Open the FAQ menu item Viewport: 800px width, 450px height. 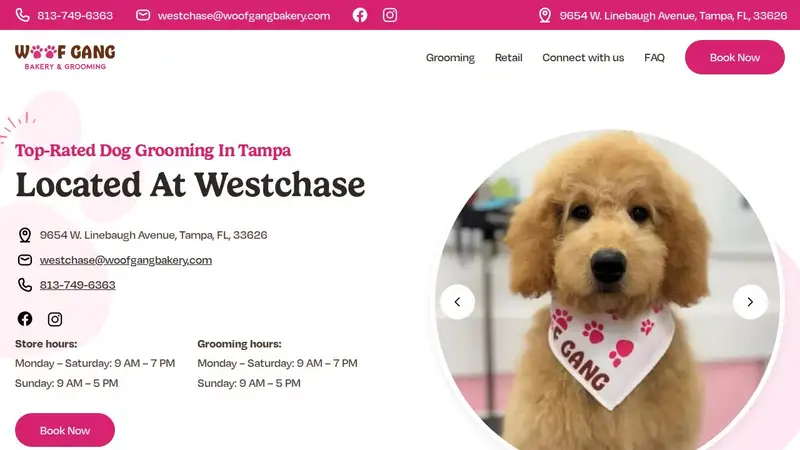655,58
